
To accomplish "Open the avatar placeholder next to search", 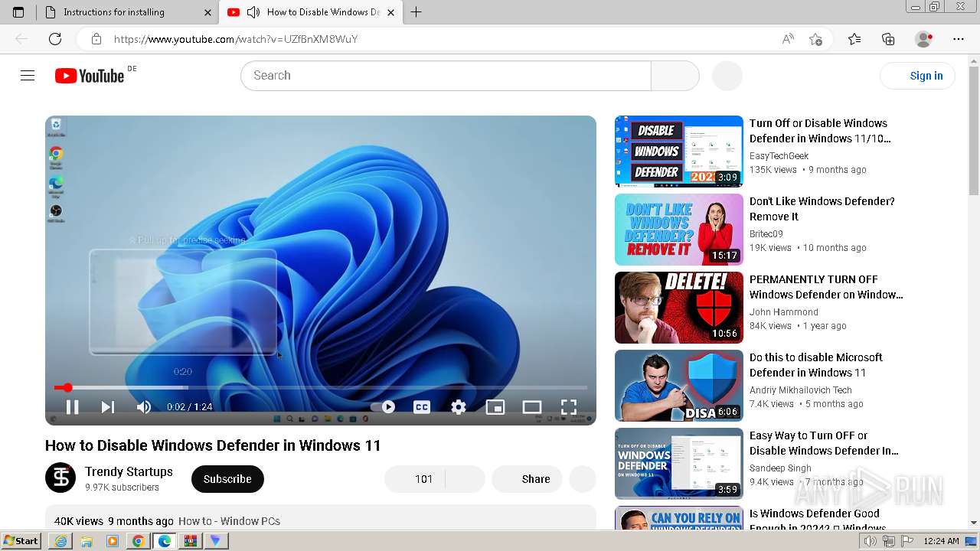I will point(727,76).
